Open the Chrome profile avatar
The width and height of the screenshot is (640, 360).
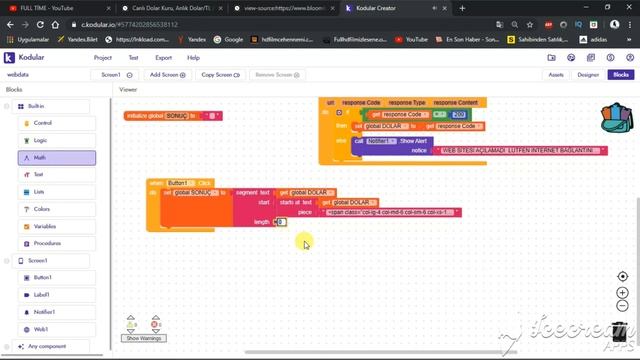click(x=614, y=25)
